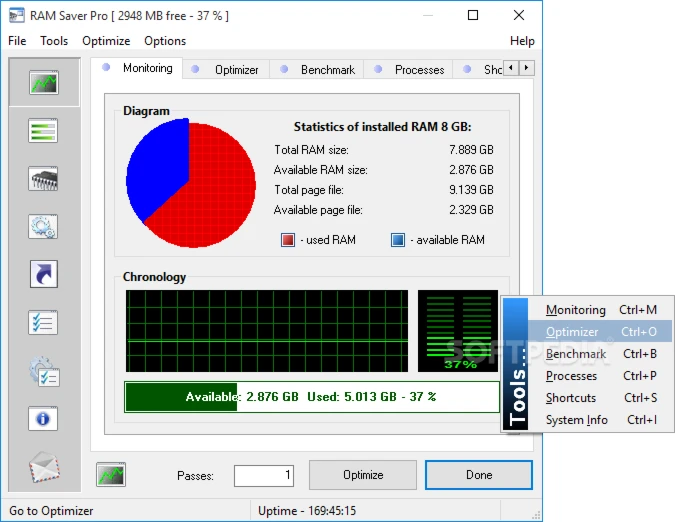Open Processes via the gears sidebar icon
Image resolution: width=675 pixels, height=522 pixels.
point(43,227)
